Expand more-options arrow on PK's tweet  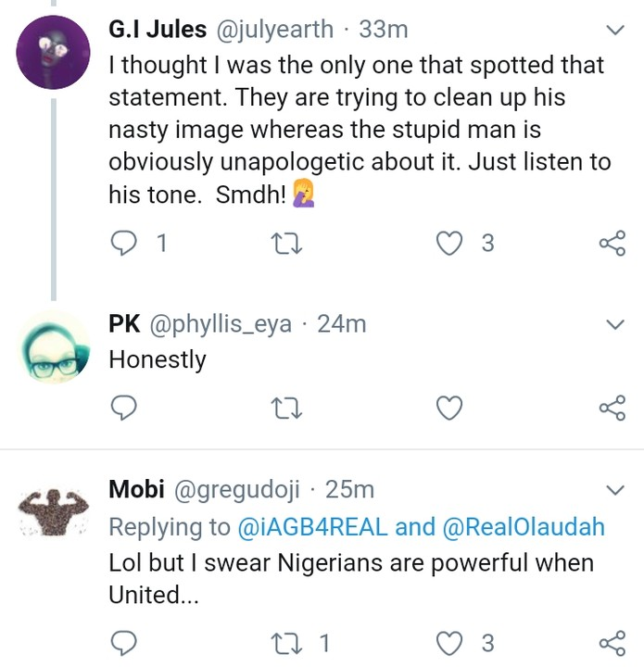(x=614, y=324)
